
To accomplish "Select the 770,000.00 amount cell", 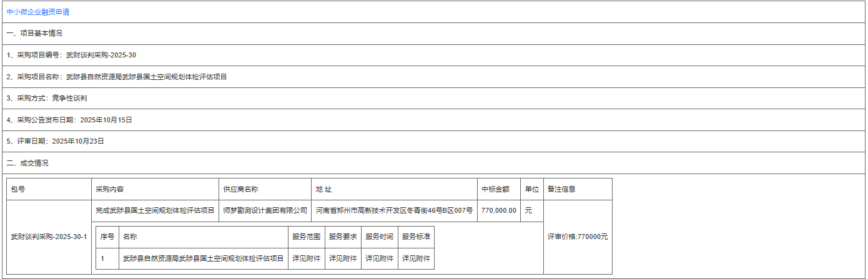I will [x=499, y=210].
